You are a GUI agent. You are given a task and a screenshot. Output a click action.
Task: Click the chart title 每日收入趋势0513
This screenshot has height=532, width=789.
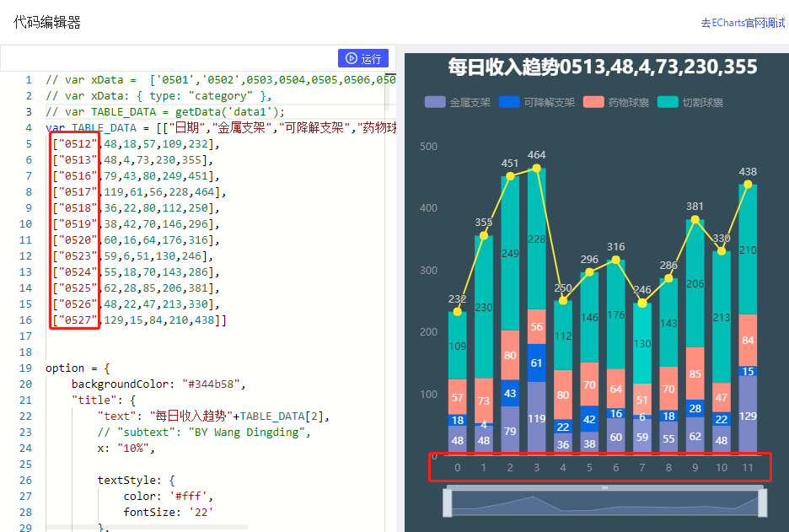(x=603, y=67)
